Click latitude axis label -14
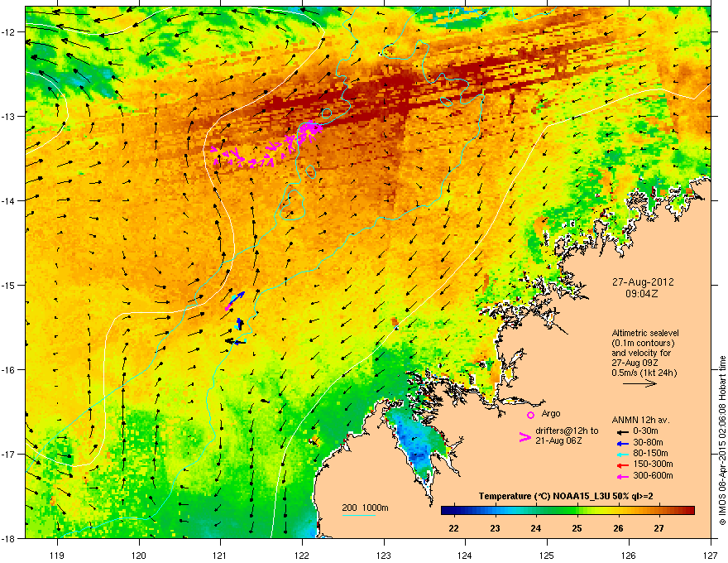728x563 pixels. tap(8, 200)
